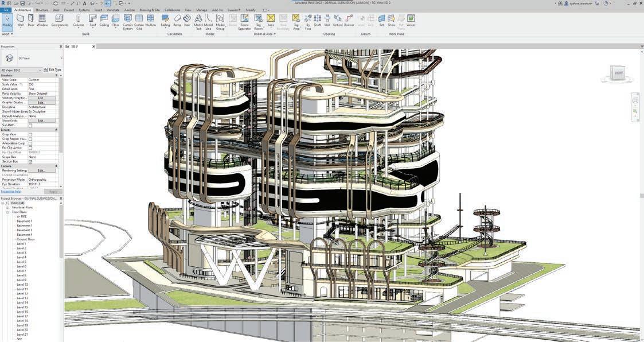Open the Massing & Site tab
Screen dimensions: 644x342
[x=150, y=9]
